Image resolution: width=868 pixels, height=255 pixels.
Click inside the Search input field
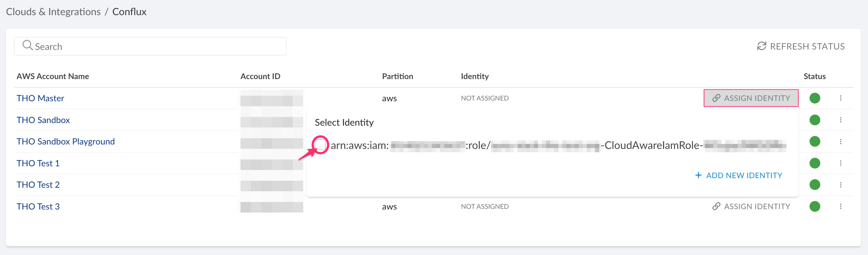(148, 46)
